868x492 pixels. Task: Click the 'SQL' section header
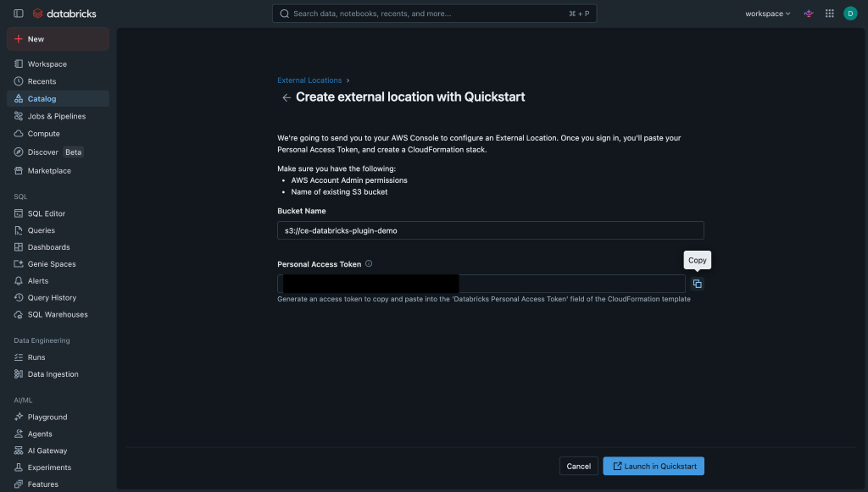pyautogui.click(x=20, y=196)
